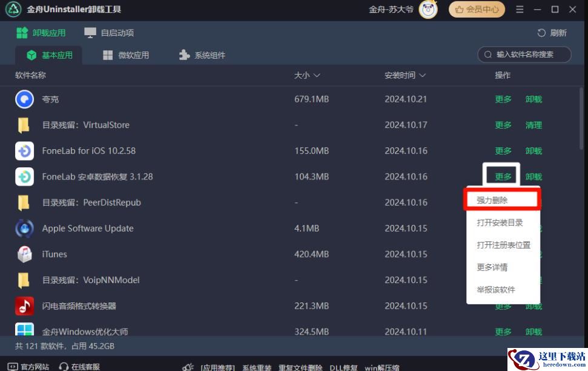Uninstall 金舟Windows优化大师 via 卸载

point(533,332)
